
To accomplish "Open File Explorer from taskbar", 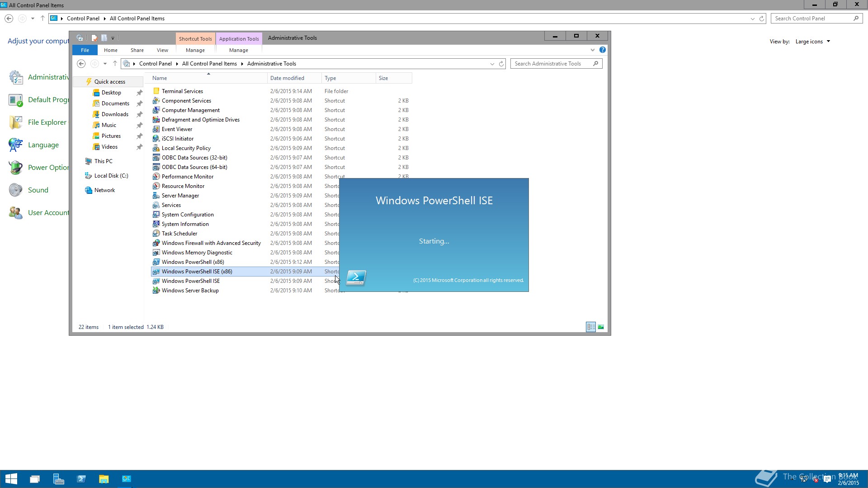I will 104,479.
